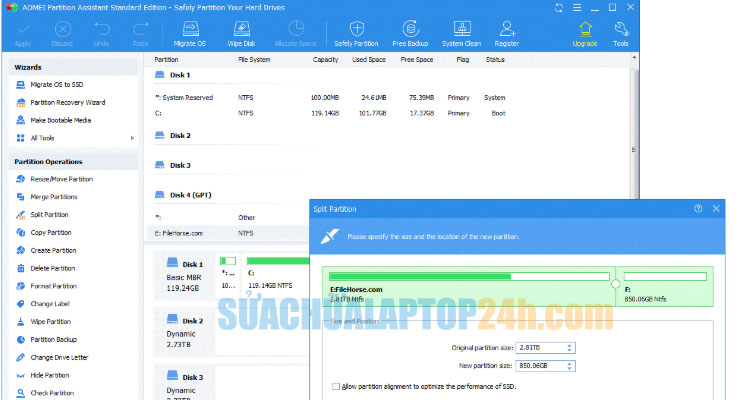
Task: Sort by Free Space column header
Action: tap(417, 59)
